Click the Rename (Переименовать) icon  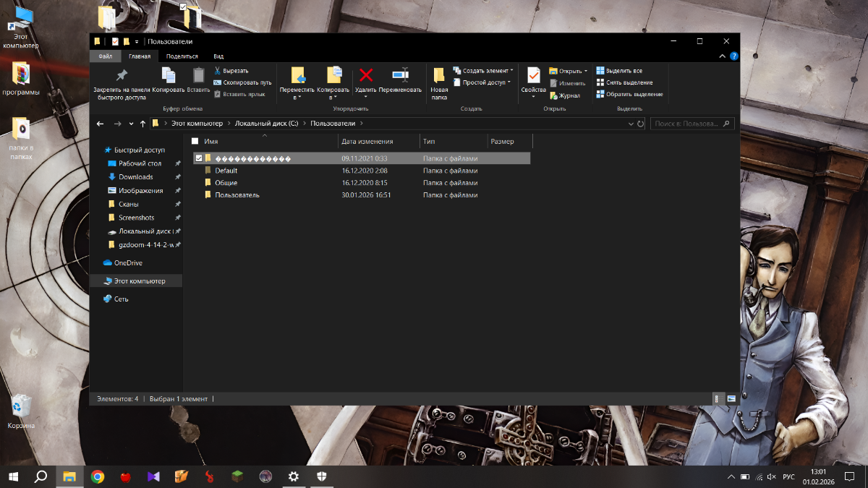coord(400,75)
